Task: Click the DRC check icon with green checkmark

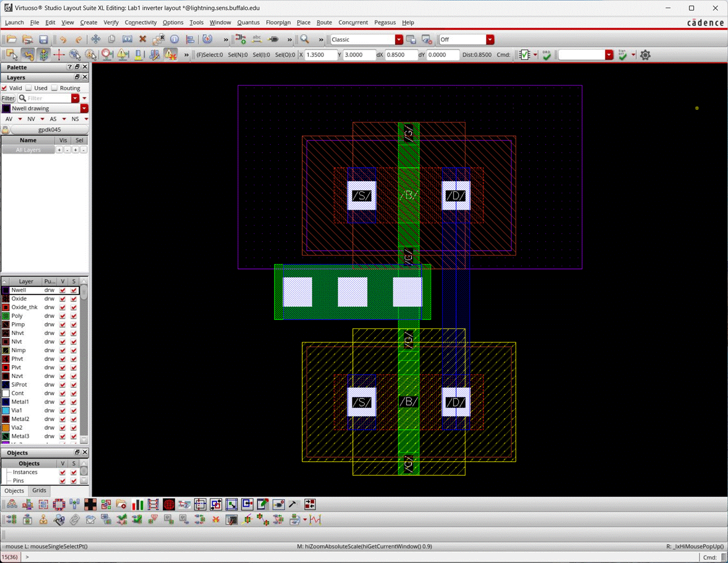Action: [x=547, y=55]
